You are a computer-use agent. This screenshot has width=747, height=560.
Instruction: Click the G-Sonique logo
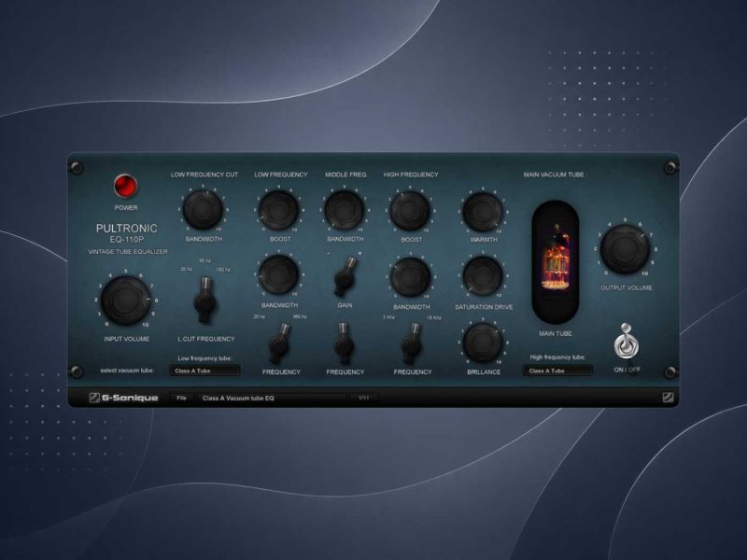pyautogui.click(x=124, y=398)
